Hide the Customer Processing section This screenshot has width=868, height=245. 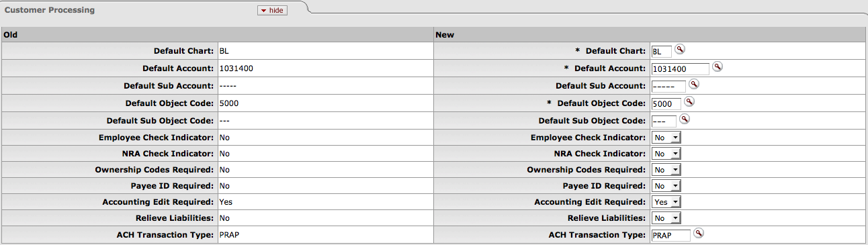click(272, 11)
